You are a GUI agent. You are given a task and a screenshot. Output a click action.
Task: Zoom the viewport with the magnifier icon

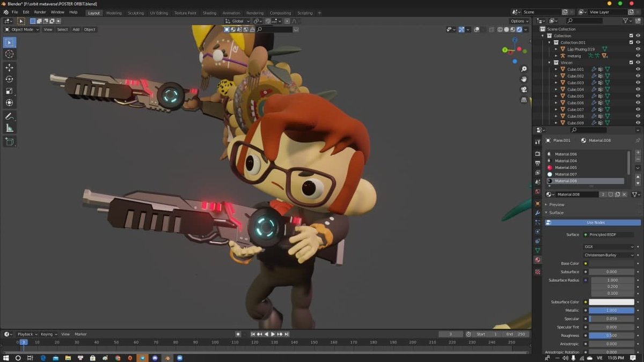coord(524,69)
